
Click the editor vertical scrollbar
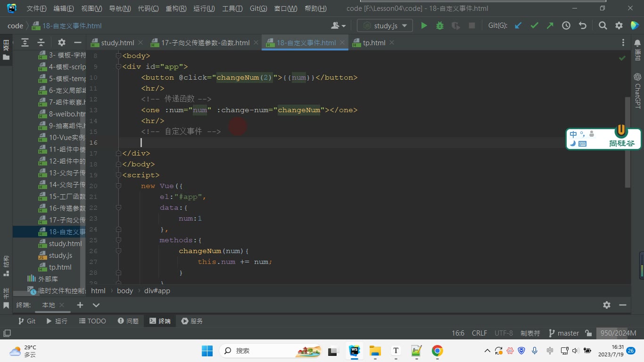click(x=627, y=141)
